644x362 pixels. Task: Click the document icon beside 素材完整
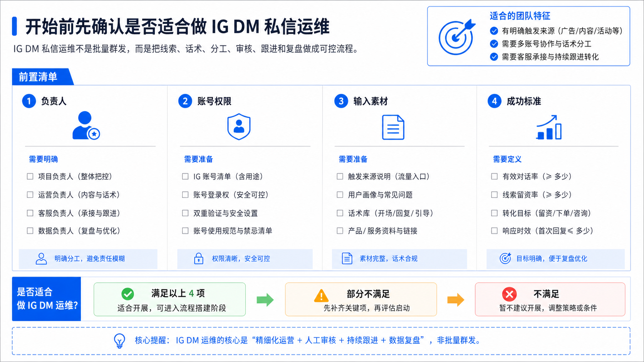click(347, 259)
